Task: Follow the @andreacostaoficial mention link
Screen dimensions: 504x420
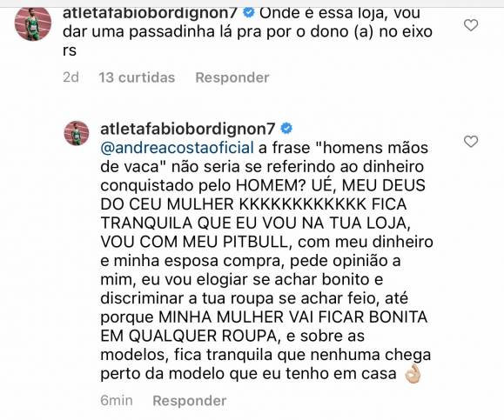Action: (x=177, y=148)
